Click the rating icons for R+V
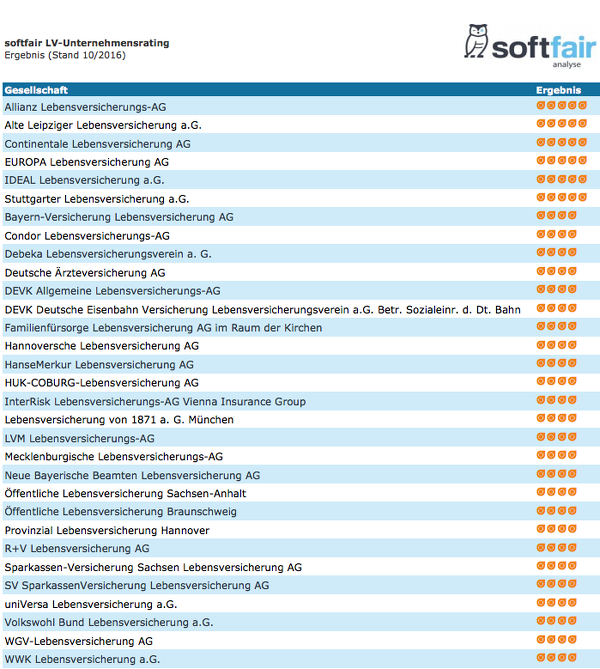Viewport: 600px width, 669px height. click(556, 547)
